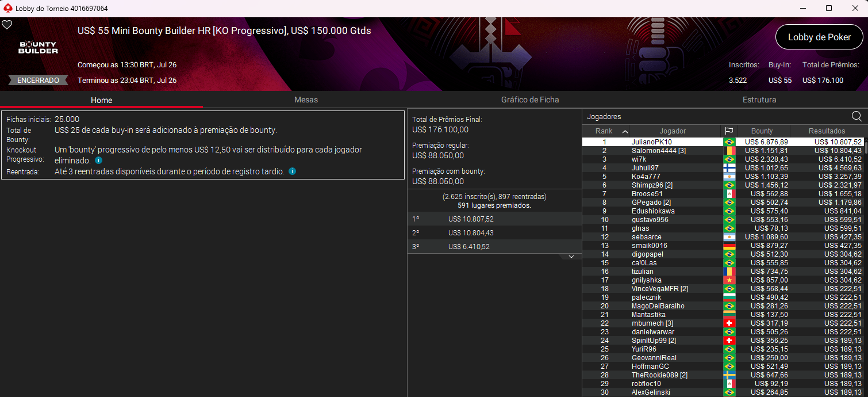Sort the list by Bounty column

(763, 131)
